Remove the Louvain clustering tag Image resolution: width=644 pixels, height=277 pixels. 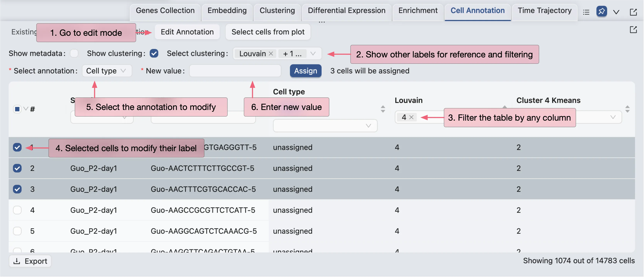pyautogui.click(x=271, y=54)
